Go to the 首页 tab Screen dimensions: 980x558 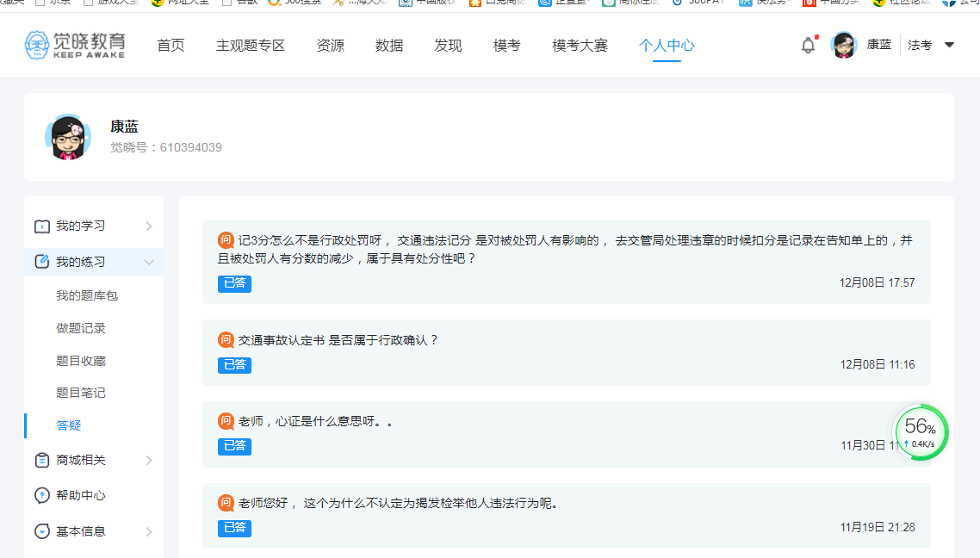pyautogui.click(x=171, y=46)
